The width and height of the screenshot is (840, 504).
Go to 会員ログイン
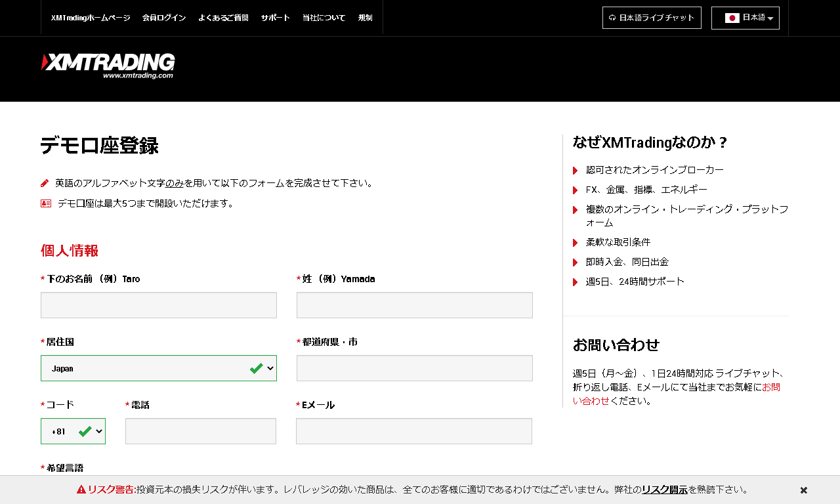(164, 18)
